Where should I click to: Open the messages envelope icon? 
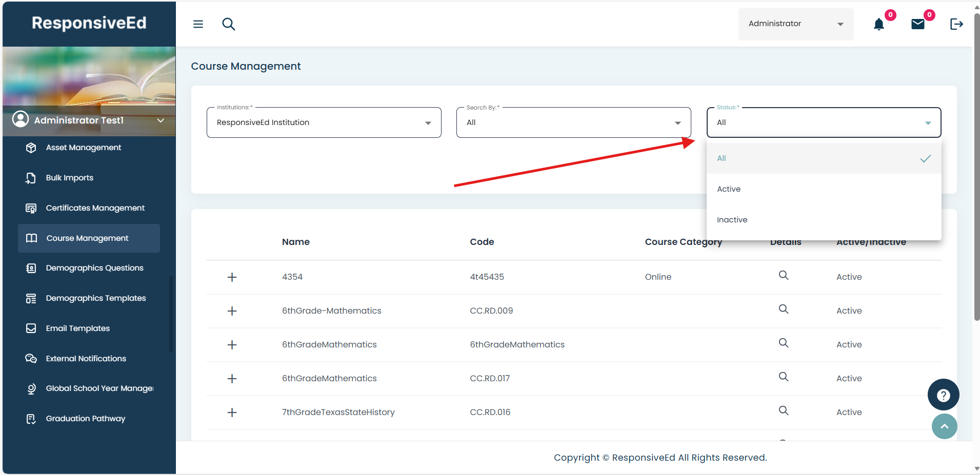(917, 24)
